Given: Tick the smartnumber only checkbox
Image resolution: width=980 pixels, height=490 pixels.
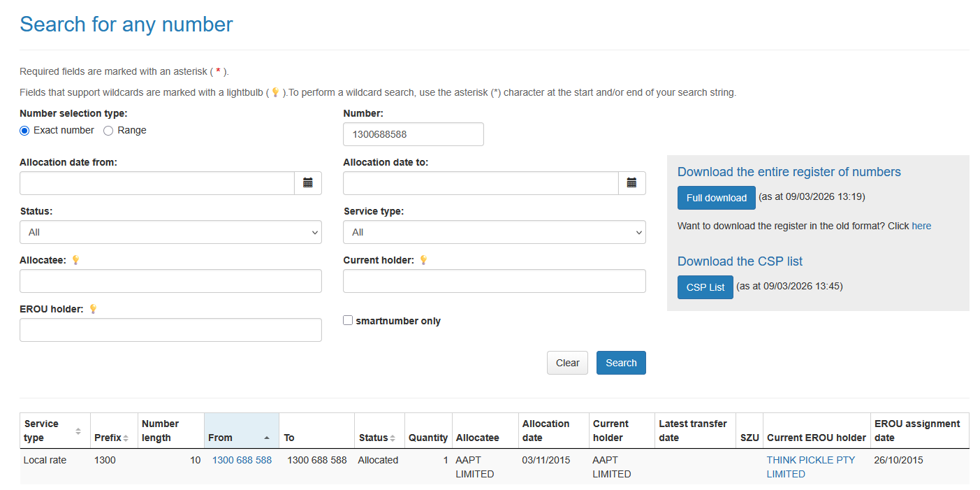Looking at the screenshot, I should (x=348, y=320).
